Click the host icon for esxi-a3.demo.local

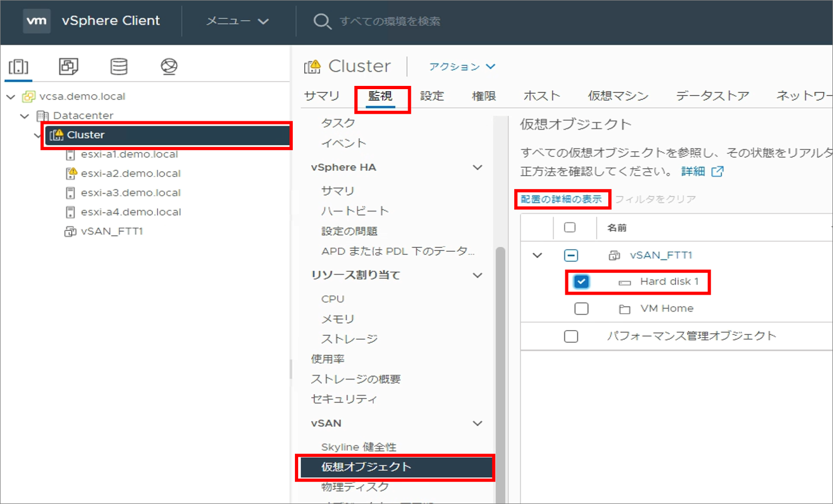(70, 193)
